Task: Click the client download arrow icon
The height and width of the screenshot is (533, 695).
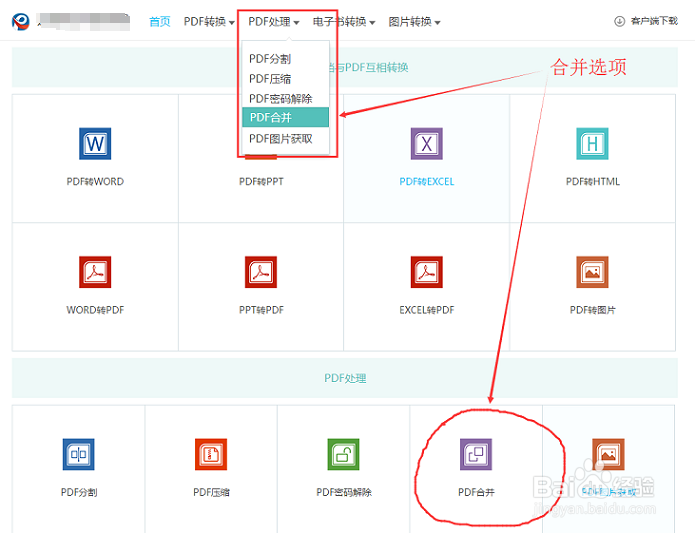Action: [x=620, y=21]
